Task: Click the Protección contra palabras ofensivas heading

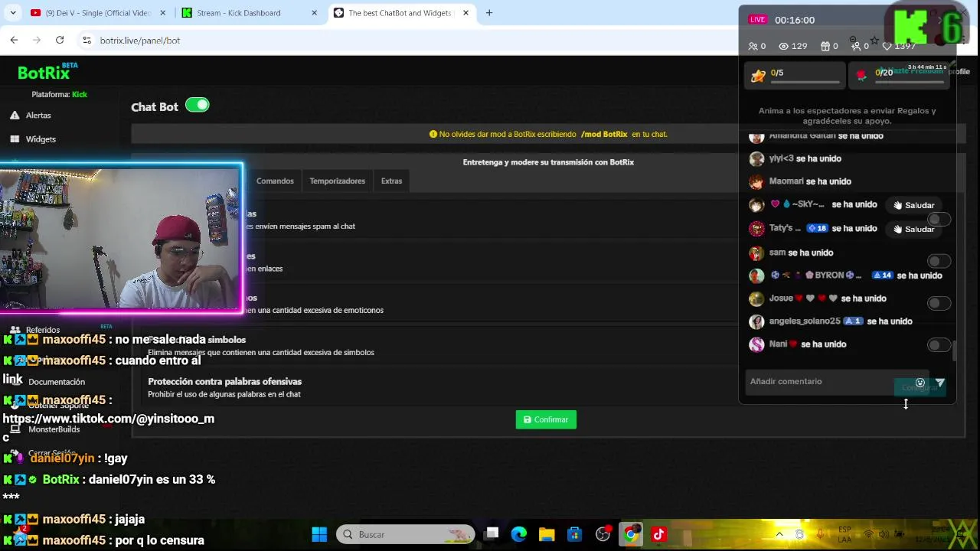Action: (x=224, y=381)
